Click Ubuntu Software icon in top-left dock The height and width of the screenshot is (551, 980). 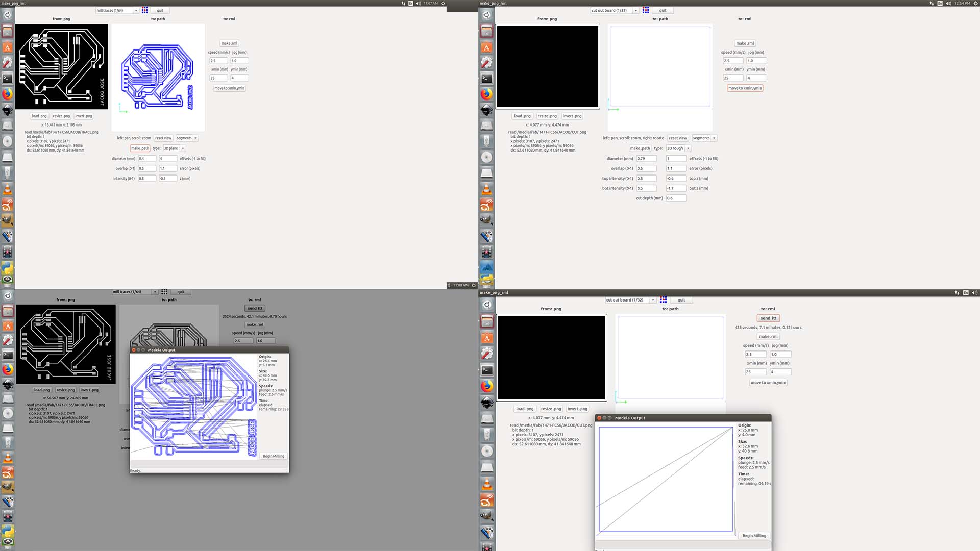7,47
